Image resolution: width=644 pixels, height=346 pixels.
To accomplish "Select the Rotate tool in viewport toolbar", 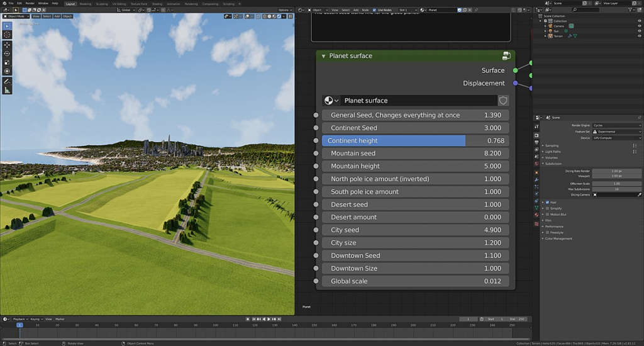I will [x=7, y=53].
